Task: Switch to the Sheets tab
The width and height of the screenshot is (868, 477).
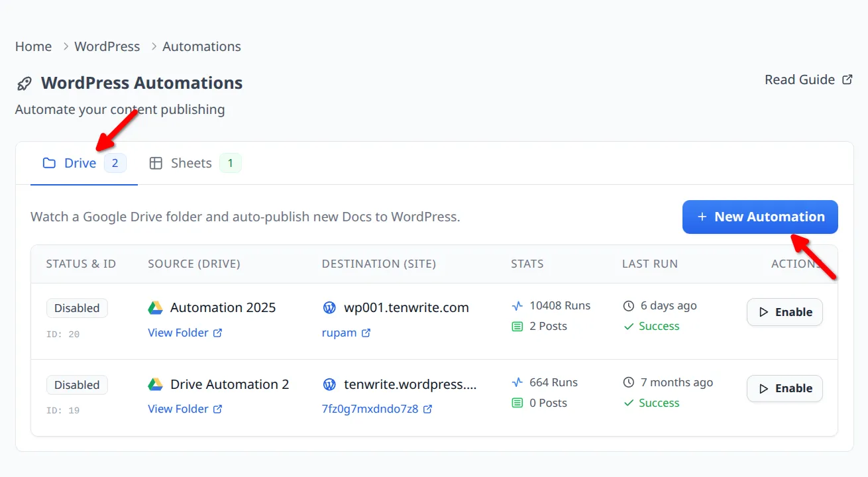Action: click(x=191, y=162)
